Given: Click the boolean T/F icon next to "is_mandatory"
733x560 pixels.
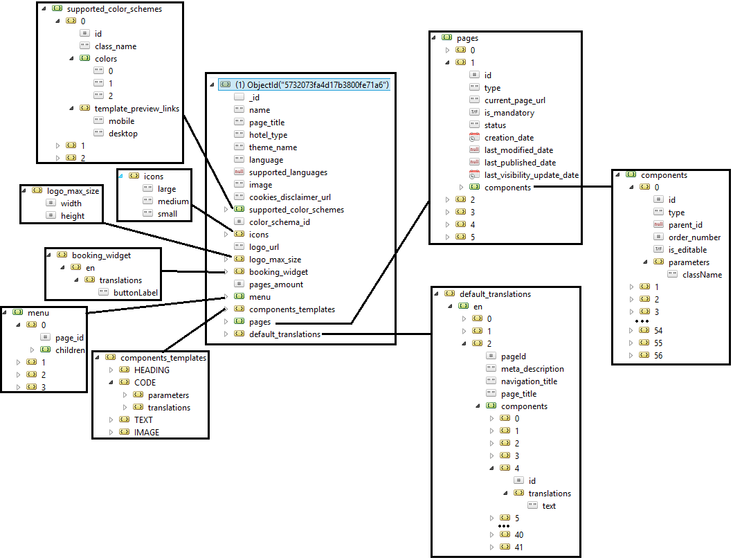Looking at the screenshot, I should click(x=473, y=112).
